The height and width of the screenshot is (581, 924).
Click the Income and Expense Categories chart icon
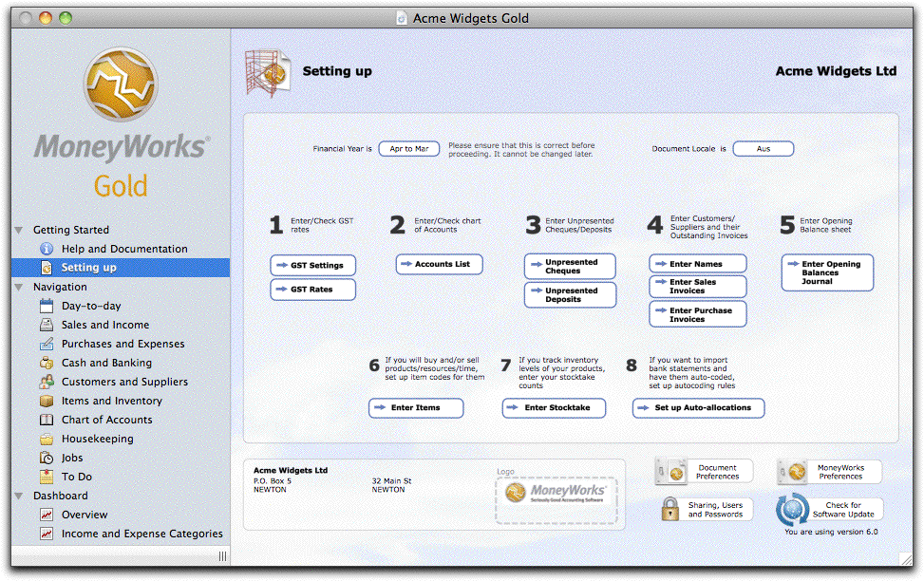click(47, 534)
